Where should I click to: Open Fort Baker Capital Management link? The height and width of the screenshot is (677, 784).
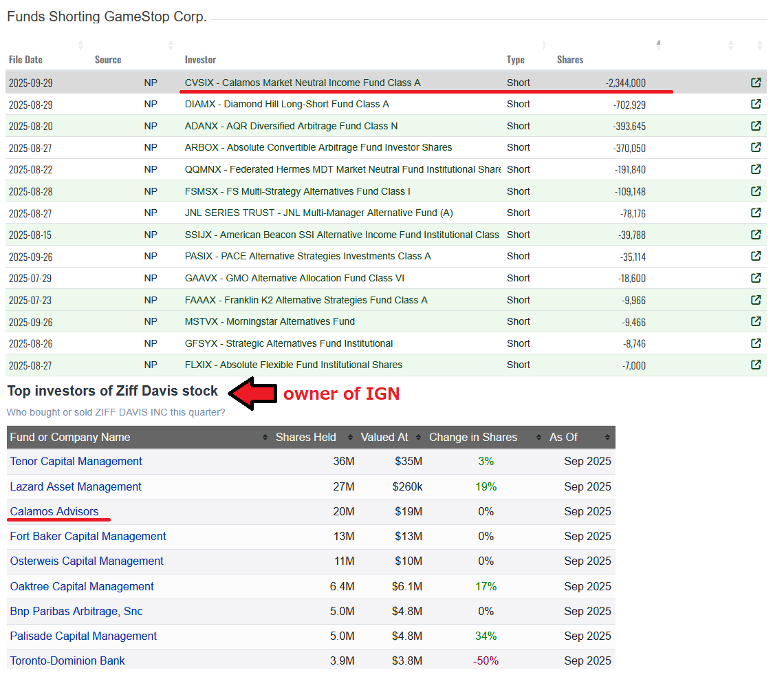(x=88, y=537)
